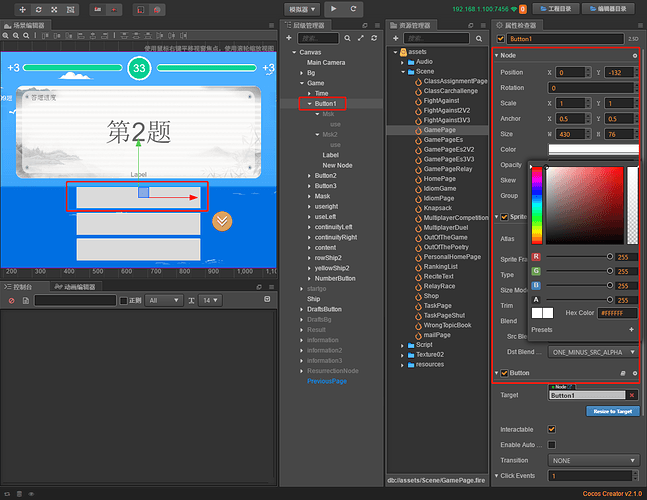Viewport: 647px width, 500px height.
Task: Click the collapse console messages icon
Action: pyautogui.click(x=267, y=299)
